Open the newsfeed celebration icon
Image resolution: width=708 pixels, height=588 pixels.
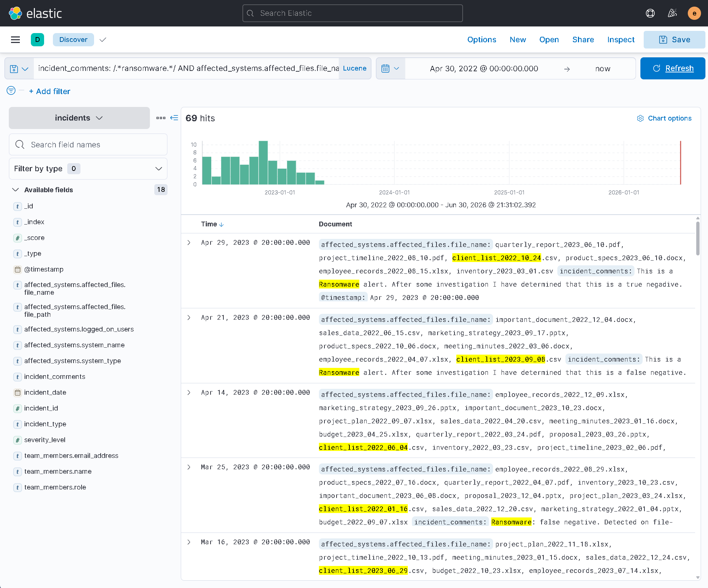tap(672, 13)
